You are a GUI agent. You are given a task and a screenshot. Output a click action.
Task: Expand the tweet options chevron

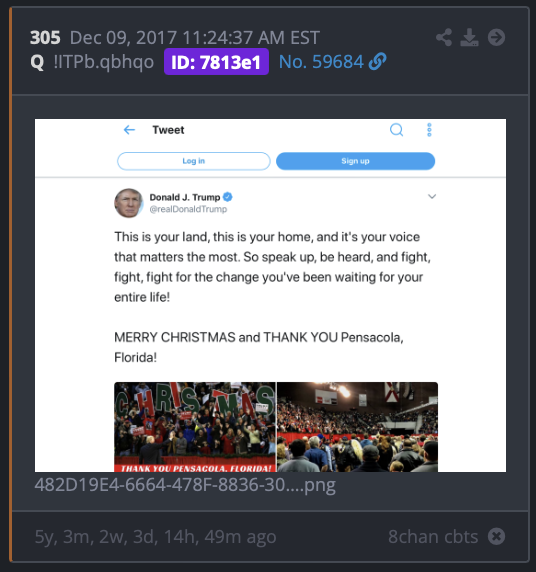[x=432, y=197]
